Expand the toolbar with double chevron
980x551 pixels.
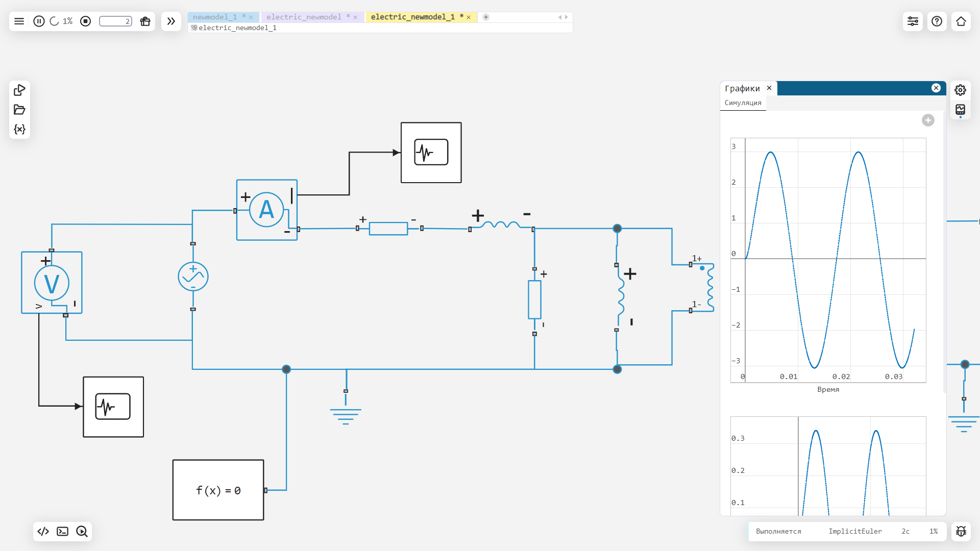171,21
